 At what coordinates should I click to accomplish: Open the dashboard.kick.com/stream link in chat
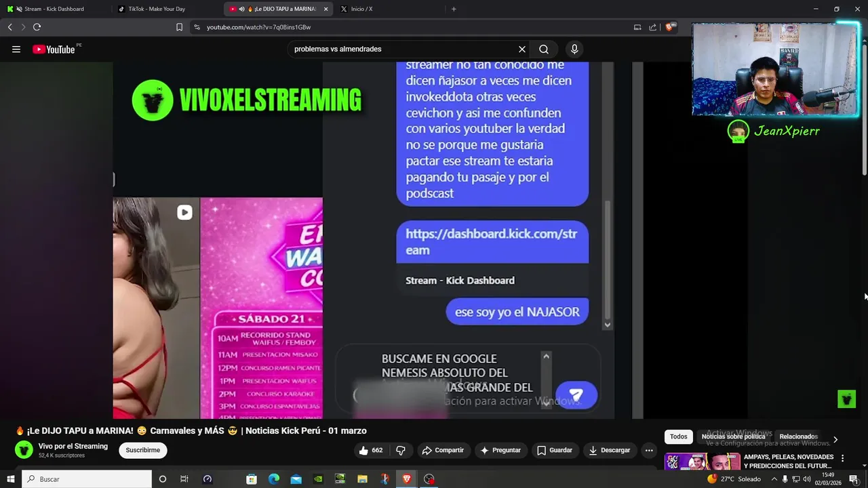click(492, 242)
